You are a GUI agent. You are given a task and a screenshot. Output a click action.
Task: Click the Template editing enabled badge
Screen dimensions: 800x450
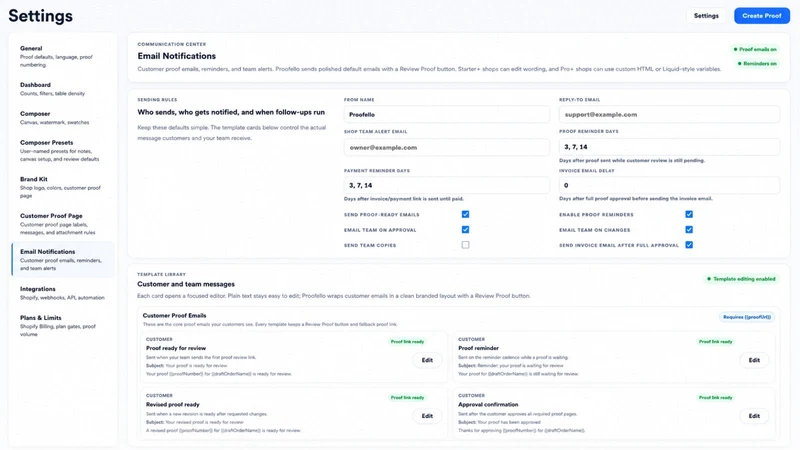point(741,279)
